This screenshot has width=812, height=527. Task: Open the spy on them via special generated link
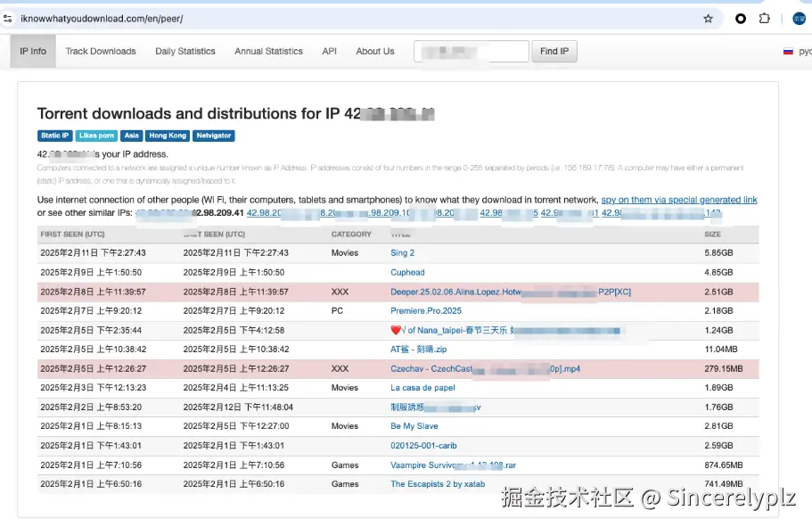pyautogui.click(x=679, y=200)
